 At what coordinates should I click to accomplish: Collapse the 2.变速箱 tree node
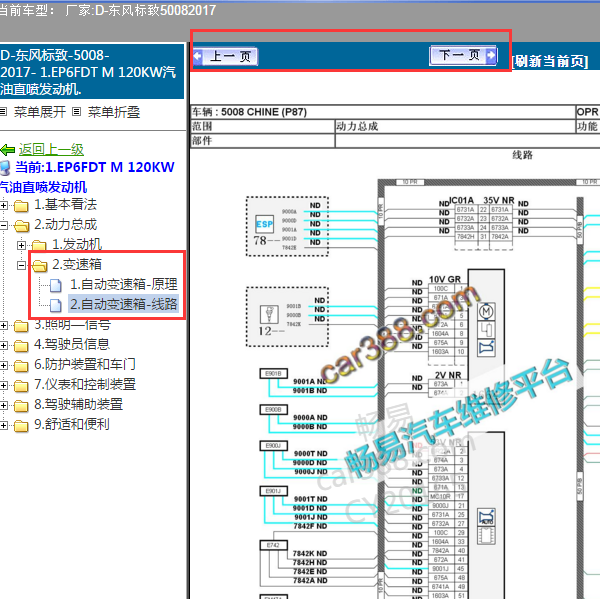21,265
